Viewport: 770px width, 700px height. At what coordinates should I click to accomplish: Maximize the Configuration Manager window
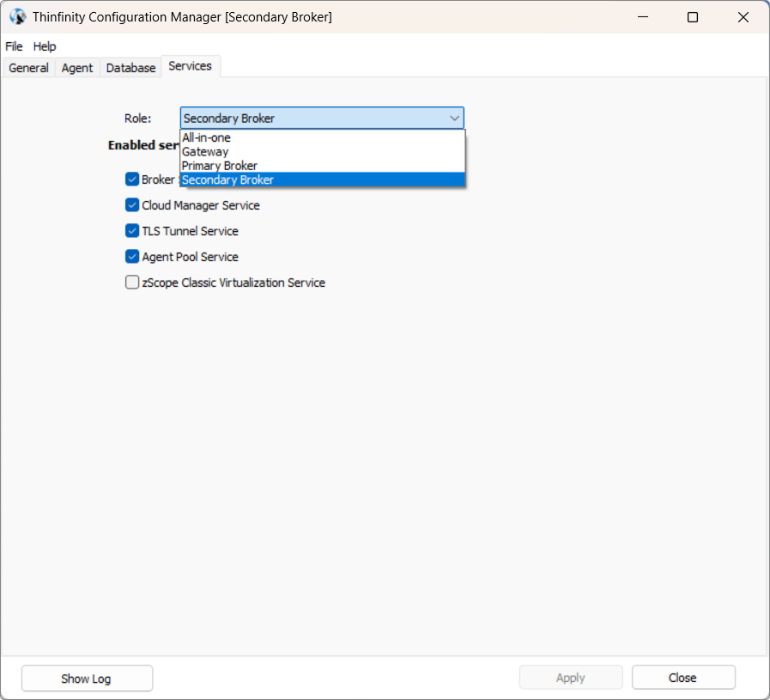click(693, 17)
